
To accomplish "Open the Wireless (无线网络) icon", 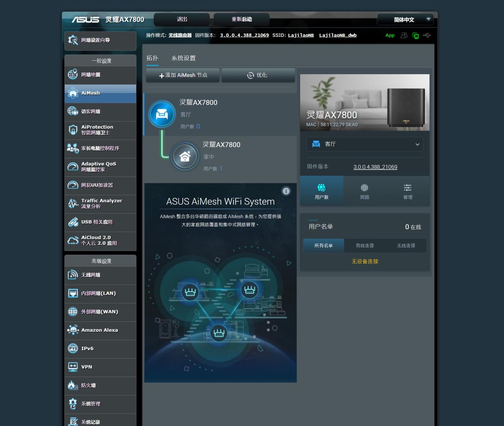I will (x=73, y=275).
